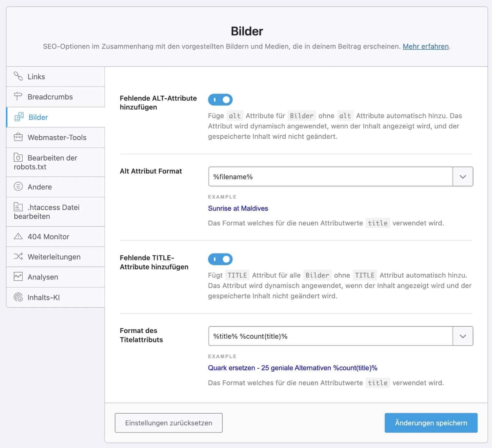Click the Inhalts-KI target icon
Viewport: 492px width, 448px height.
(x=18, y=297)
